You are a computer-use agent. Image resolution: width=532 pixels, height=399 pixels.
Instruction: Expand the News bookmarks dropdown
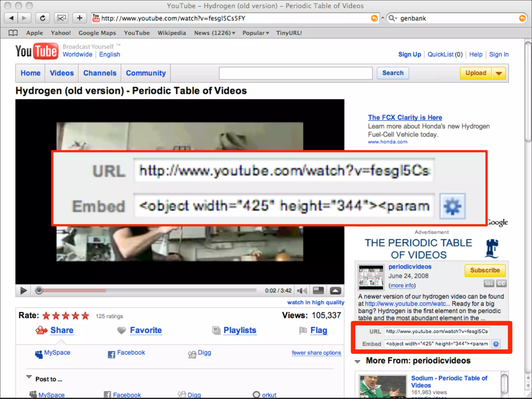[215, 33]
